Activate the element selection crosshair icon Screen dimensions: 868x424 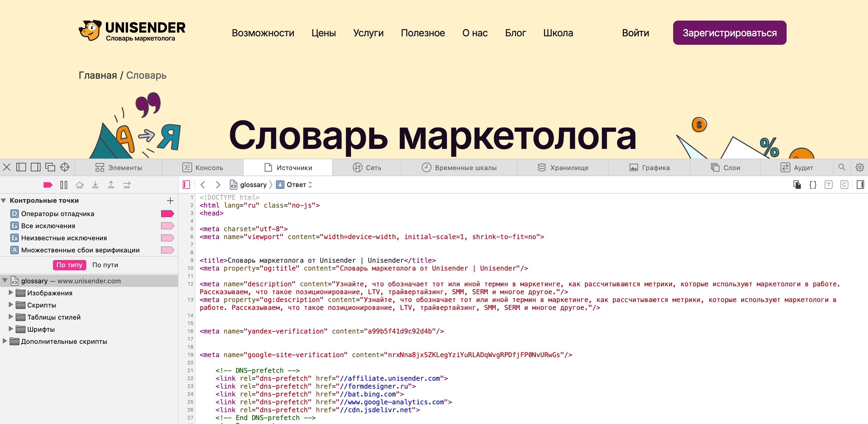[65, 167]
